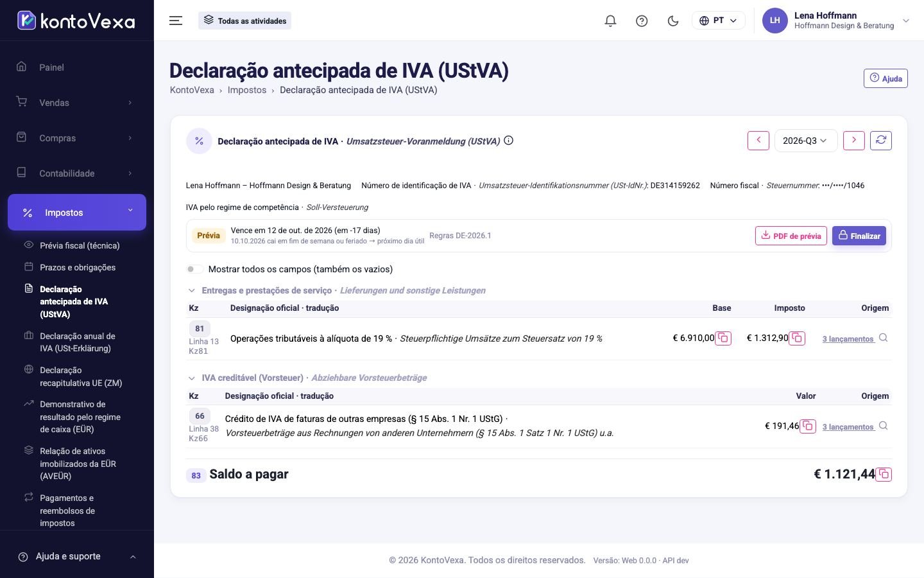Toggle the hamburger sidebar menu

point(176,21)
